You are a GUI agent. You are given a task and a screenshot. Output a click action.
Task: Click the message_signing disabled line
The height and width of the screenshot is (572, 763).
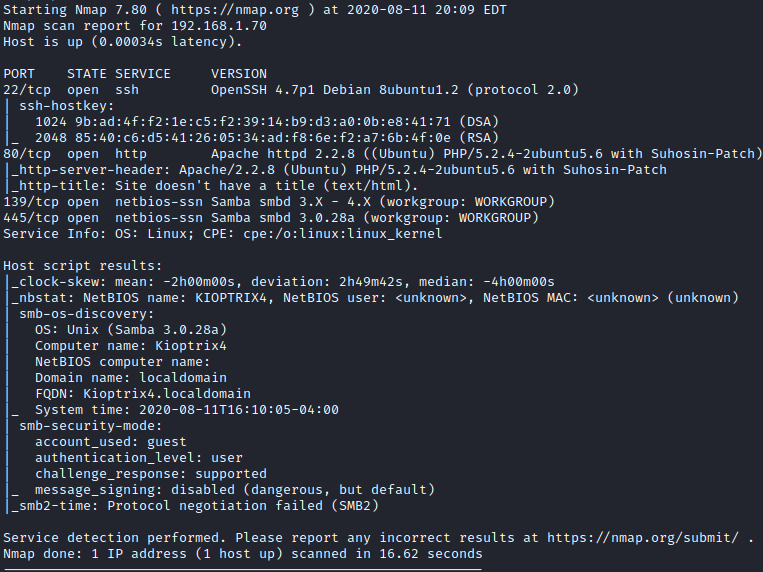point(235,490)
